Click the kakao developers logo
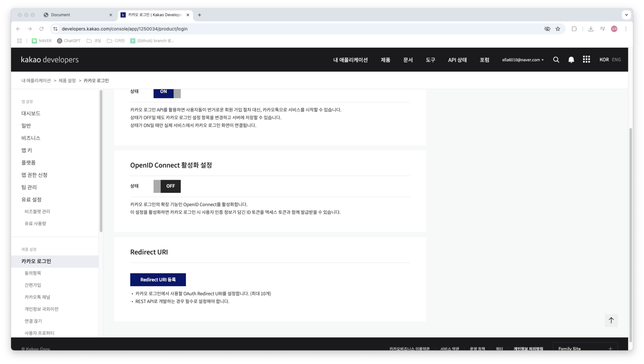 pyautogui.click(x=50, y=59)
